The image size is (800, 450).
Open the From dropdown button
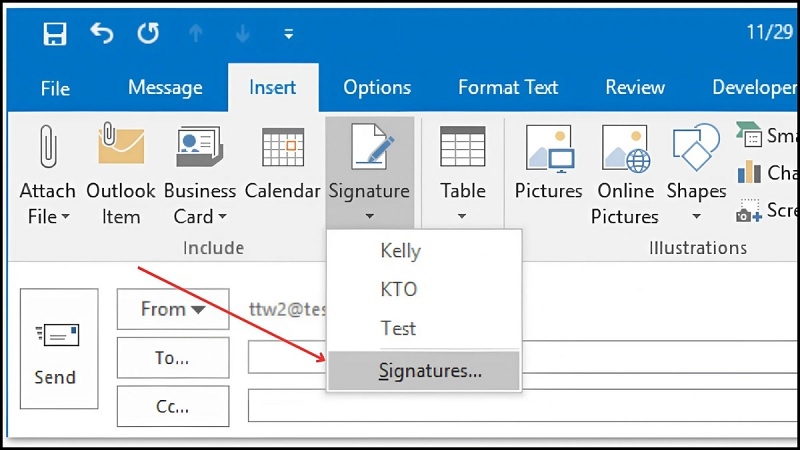[173, 309]
